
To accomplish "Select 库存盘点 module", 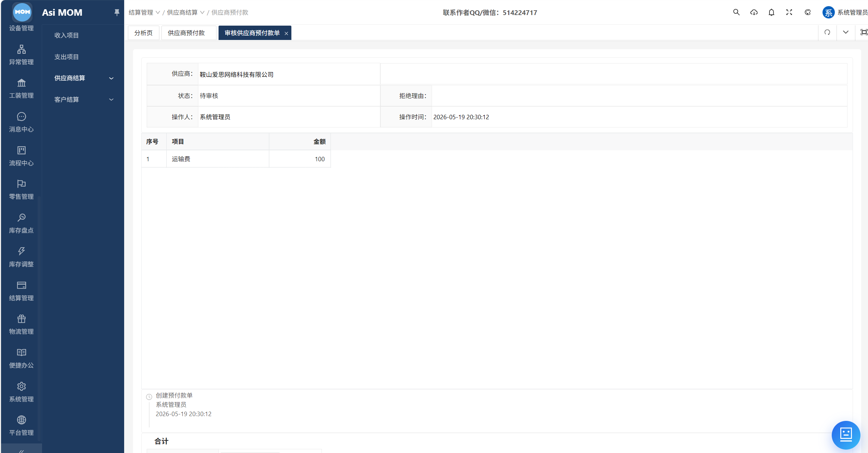I will [21, 223].
